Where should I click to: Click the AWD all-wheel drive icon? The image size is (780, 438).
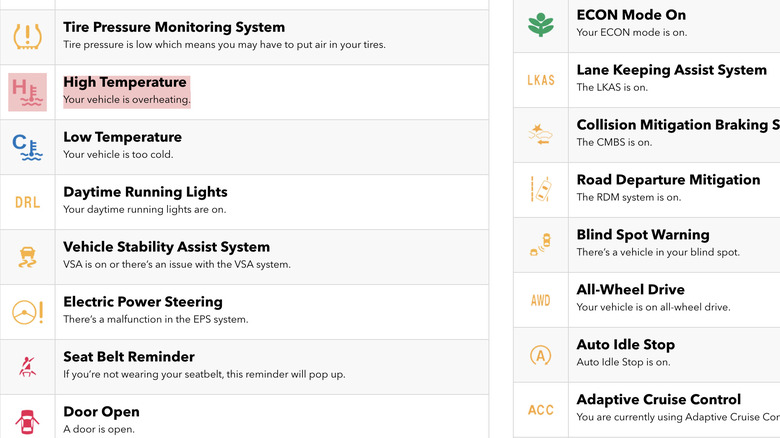[540, 300]
